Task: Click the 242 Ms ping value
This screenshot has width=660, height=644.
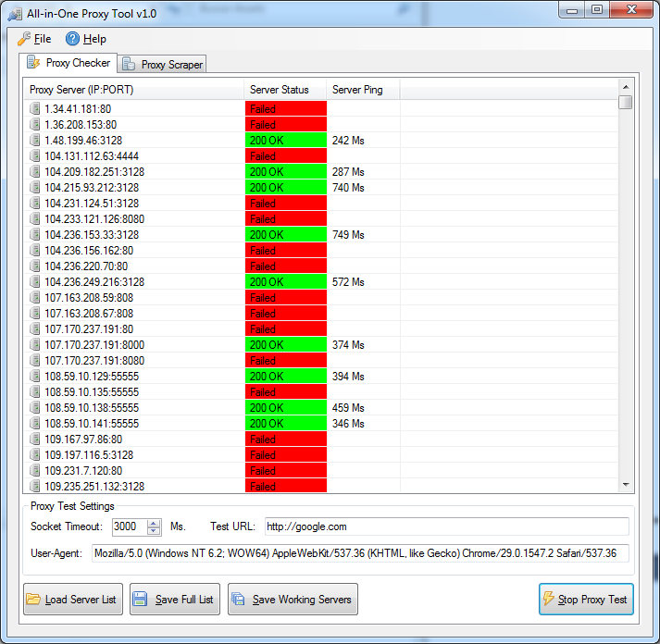Action: pos(348,141)
